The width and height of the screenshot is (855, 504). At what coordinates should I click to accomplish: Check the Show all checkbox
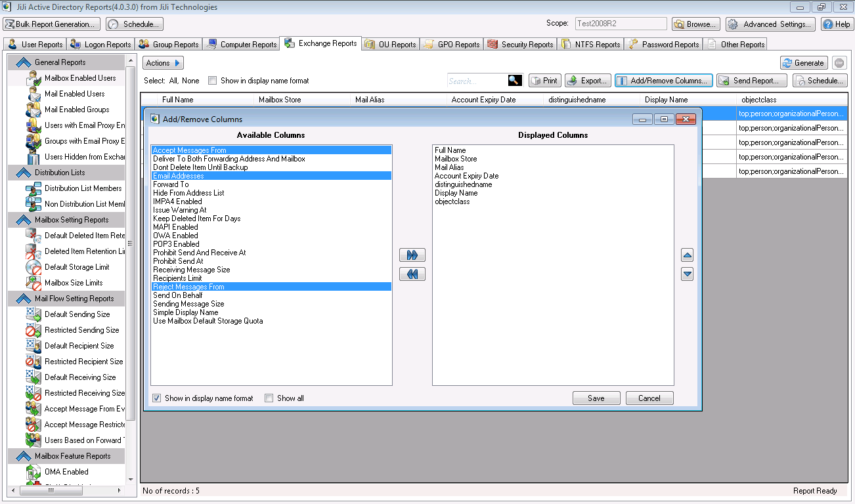269,398
